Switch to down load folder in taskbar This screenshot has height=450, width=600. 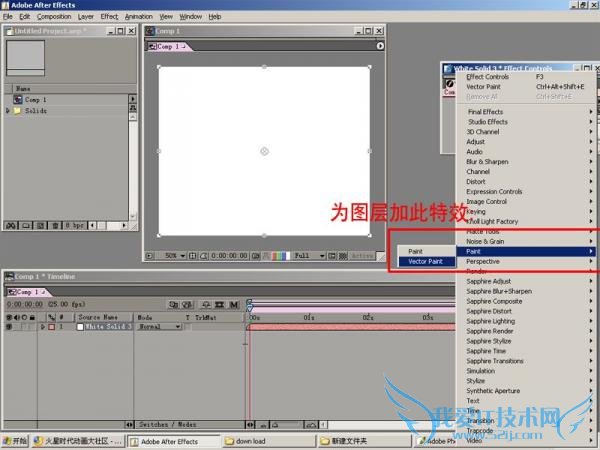tap(269, 441)
